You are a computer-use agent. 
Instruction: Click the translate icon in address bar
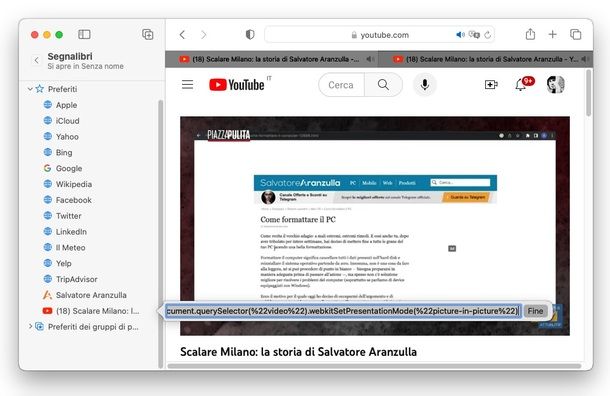(x=474, y=35)
